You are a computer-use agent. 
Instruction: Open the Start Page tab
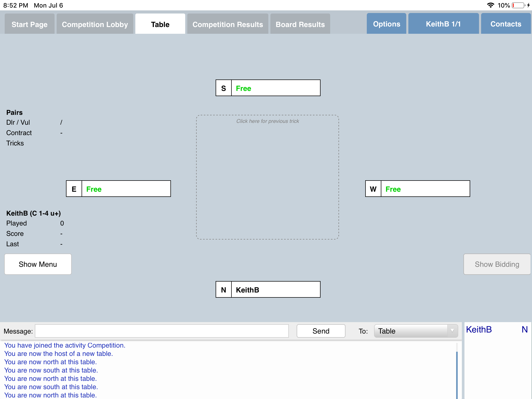point(29,24)
